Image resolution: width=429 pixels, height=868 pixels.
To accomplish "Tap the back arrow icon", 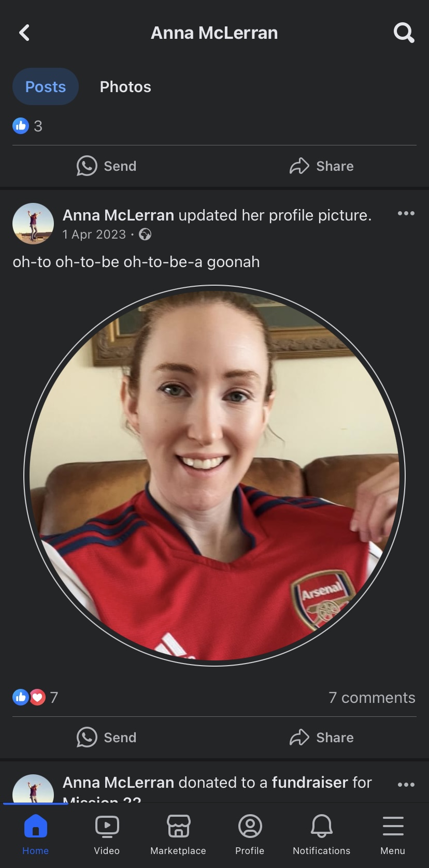I will [x=24, y=33].
